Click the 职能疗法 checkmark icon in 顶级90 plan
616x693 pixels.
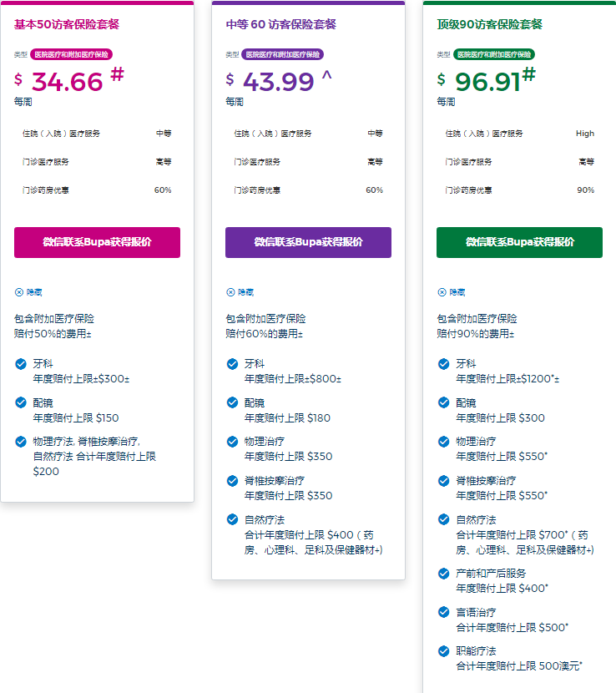tap(443, 650)
